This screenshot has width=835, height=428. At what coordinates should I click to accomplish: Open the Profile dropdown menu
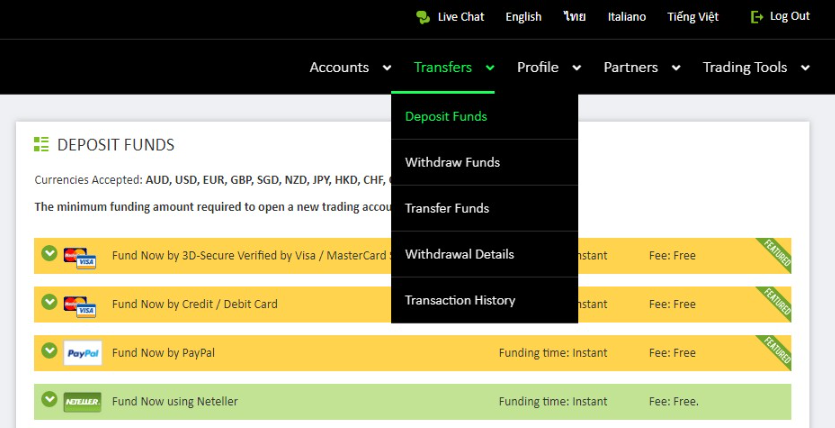tap(549, 68)
